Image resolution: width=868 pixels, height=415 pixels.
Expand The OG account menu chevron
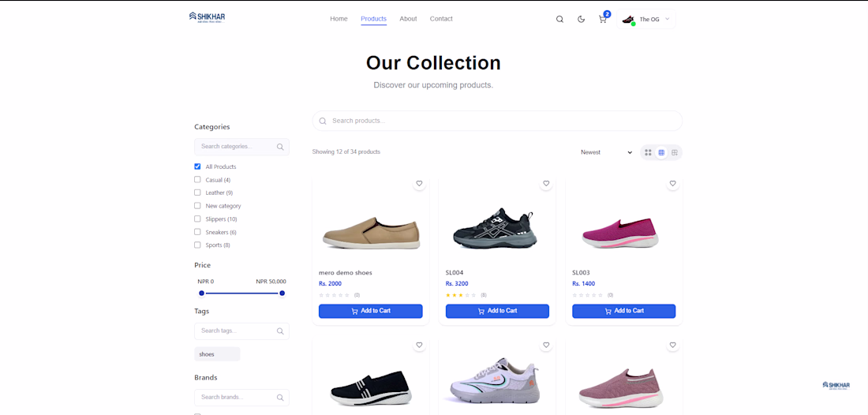[x=667, y=19]
